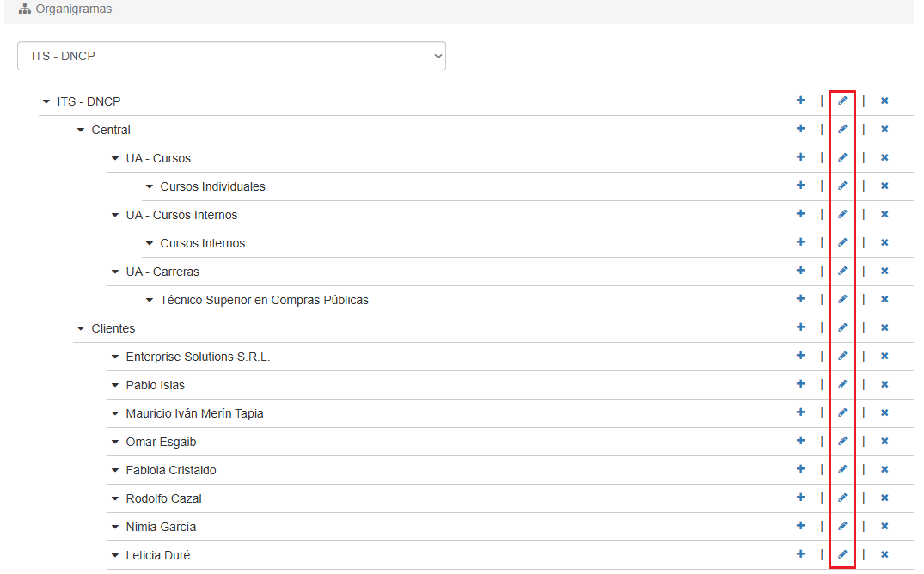
Task: Click the Organigramas panel header
Action: pyautogui.click(x=73, y=9)
